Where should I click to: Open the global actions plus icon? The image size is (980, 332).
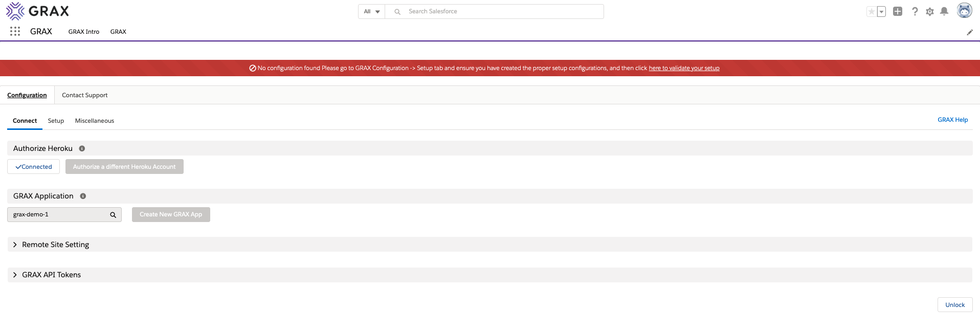[x=898, y=11]
